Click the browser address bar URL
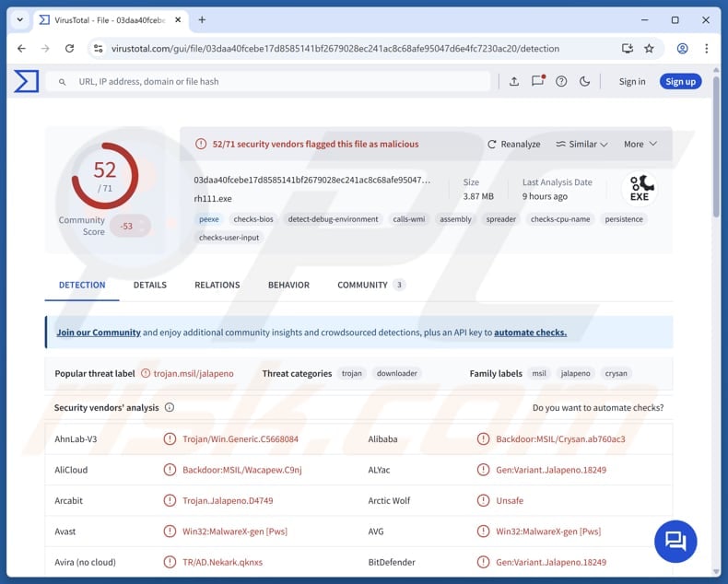Screen dimensions: 728x584 (x=335, y=48)
